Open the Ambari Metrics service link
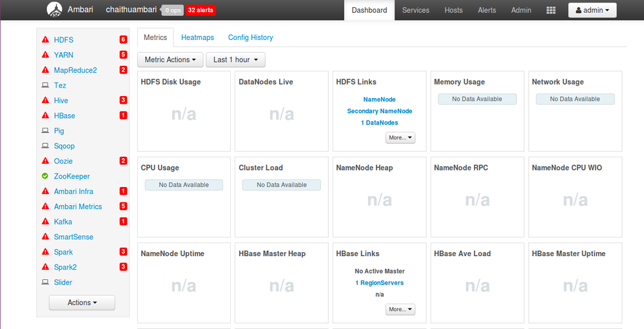The height and width of the screenshot is (329, 644). click(78, 207)
